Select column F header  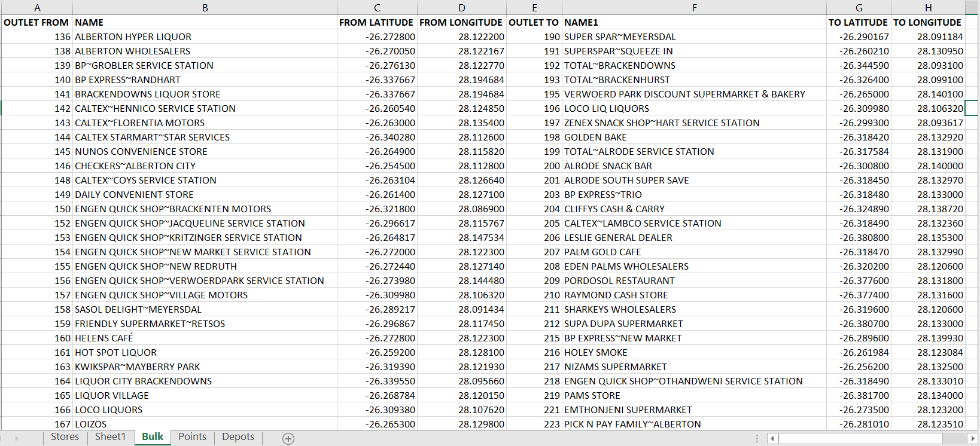(694, 8)
